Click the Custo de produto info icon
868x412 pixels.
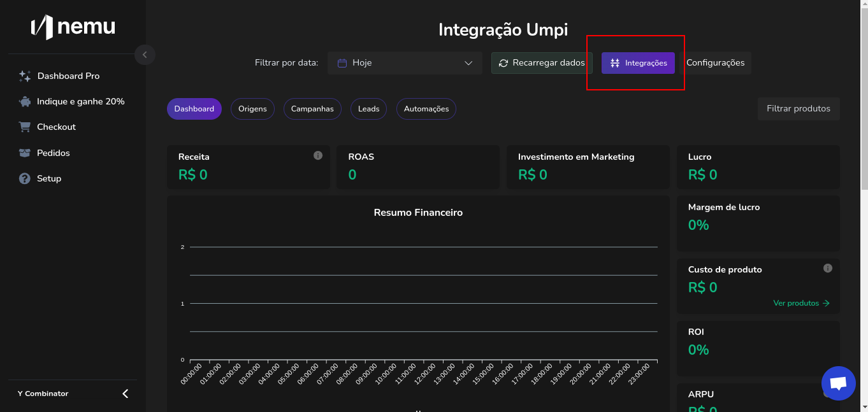(828, 268)
